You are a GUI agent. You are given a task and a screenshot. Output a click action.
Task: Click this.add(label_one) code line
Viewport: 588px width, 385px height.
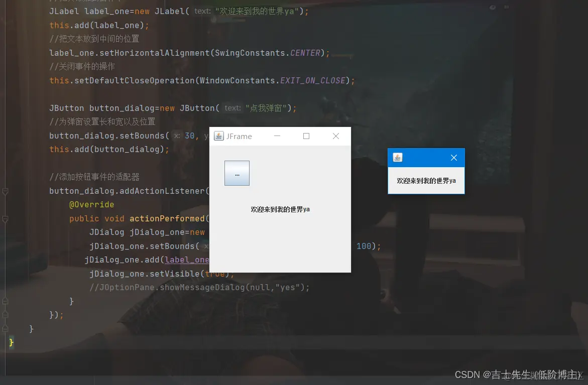[99, 25]
